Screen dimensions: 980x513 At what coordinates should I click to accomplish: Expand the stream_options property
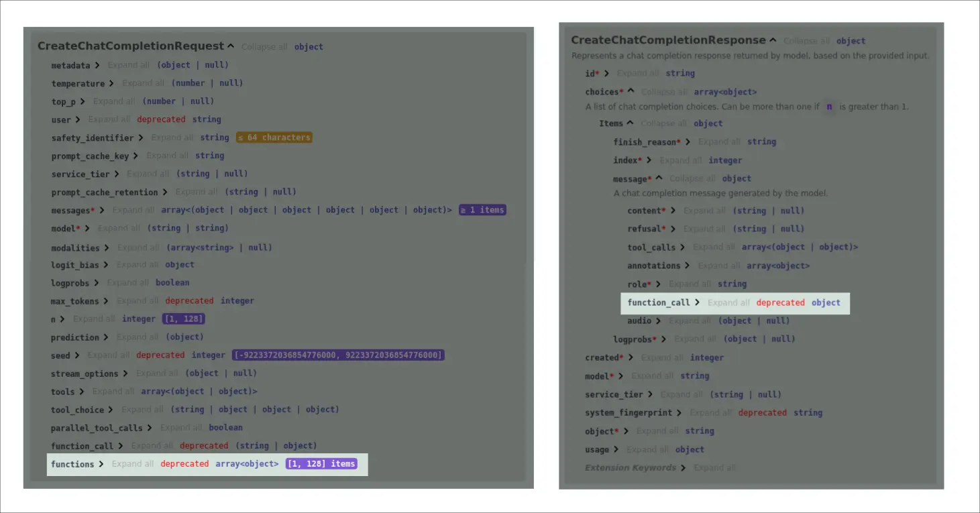tap(125, 374)
